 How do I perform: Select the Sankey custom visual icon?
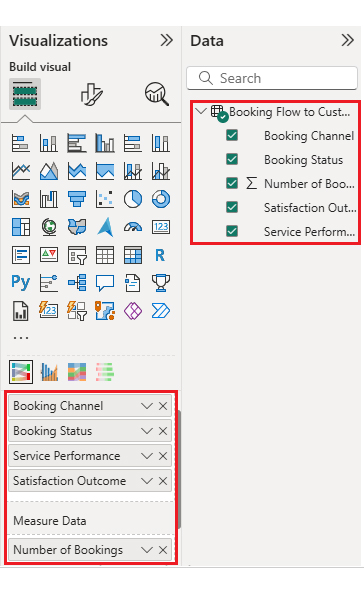(x=21, y=372)
